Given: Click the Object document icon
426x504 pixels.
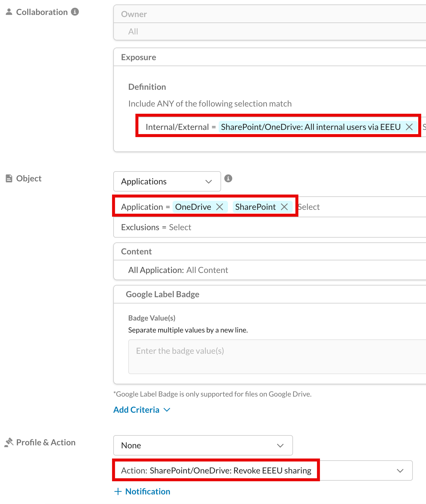Looking at the screenshot, I should click(x=9, y=178).
